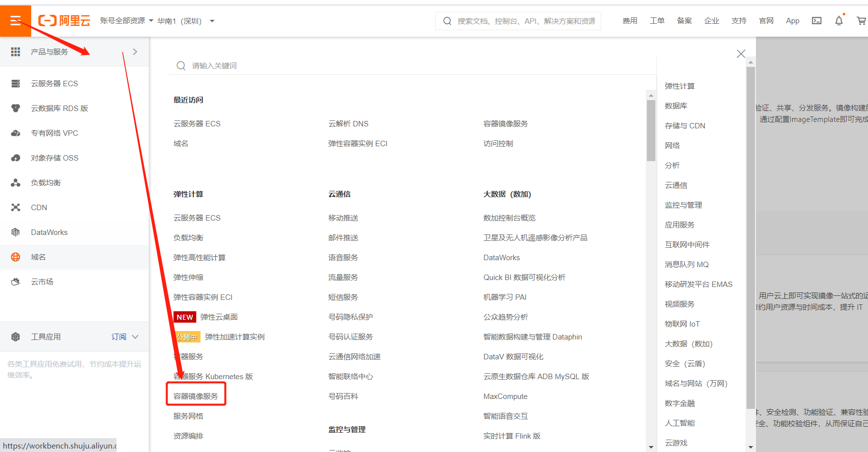The height and width of the screenshot is (452, 868).
Task: Open Cloud Shell terminal icon
Action: click(816, 21)
